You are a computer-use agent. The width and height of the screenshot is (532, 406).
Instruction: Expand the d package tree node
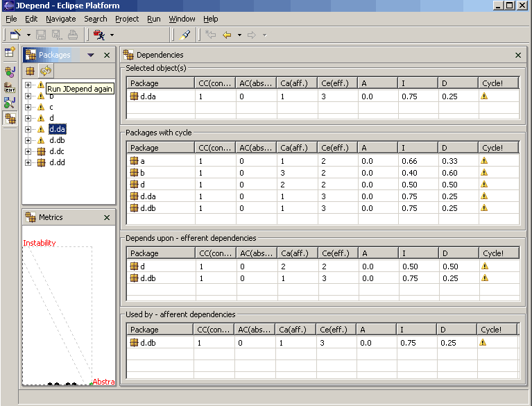pos(28,118)
